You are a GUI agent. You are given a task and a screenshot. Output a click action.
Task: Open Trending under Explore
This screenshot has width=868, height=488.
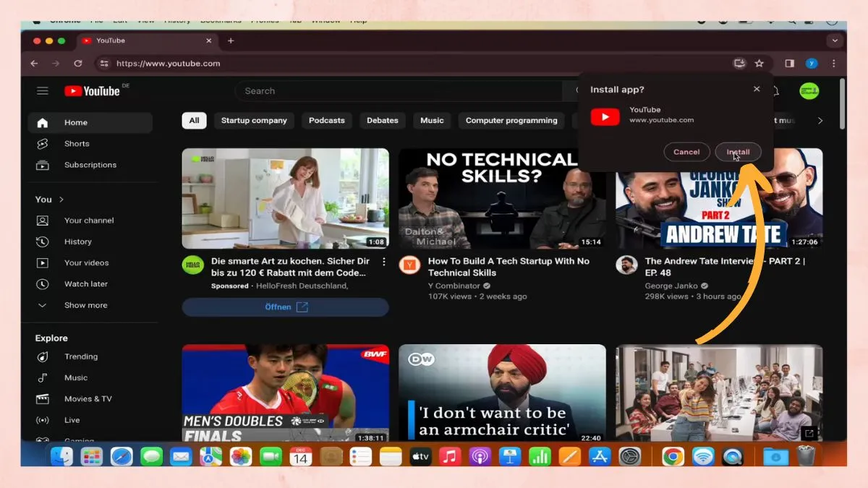80,356
